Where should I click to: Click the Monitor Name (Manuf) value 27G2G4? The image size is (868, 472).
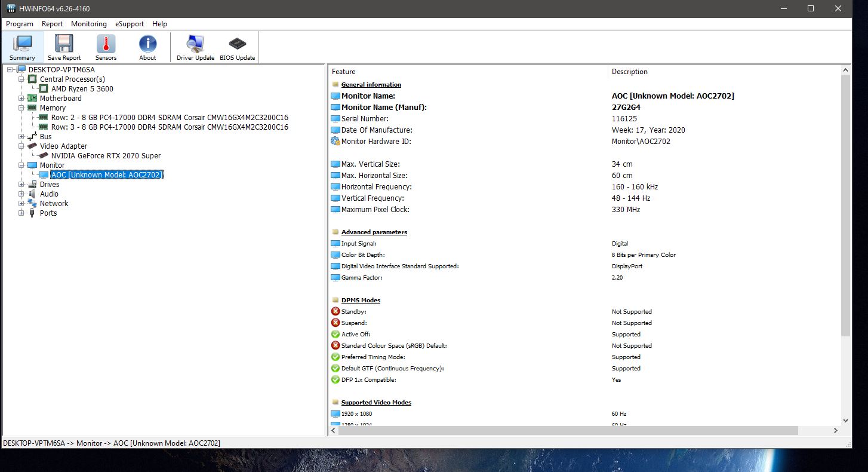[x=626, y=108]
